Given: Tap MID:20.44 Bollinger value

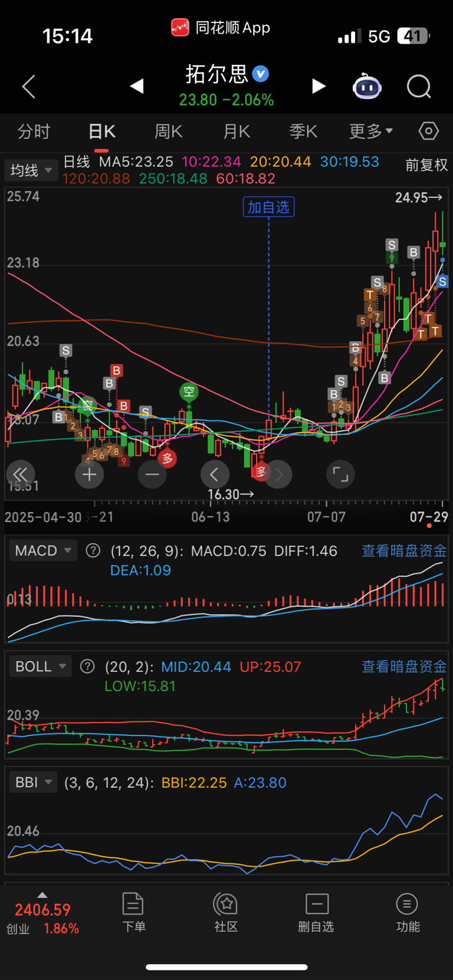Looking at the screenshot, I should [x=196, y=666].
